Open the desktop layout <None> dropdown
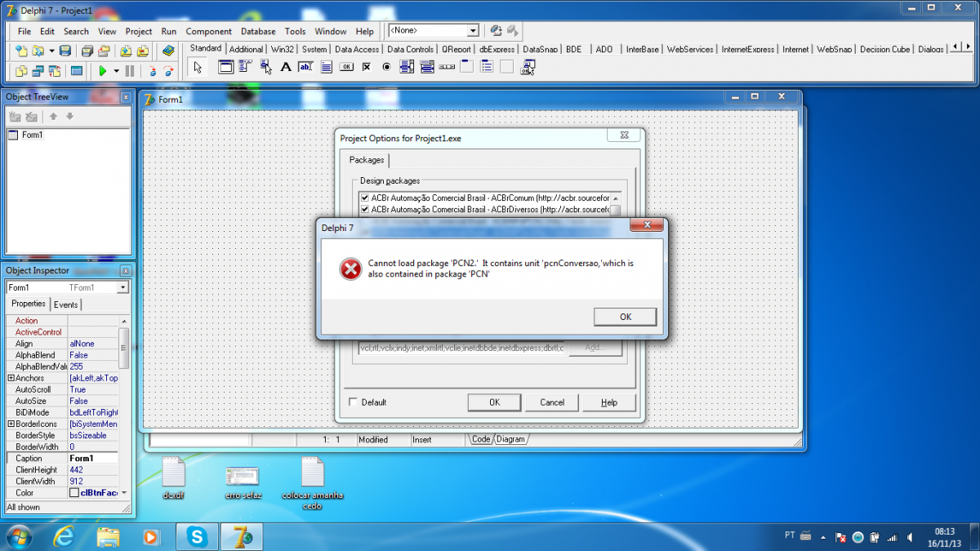 click(473, 31)
